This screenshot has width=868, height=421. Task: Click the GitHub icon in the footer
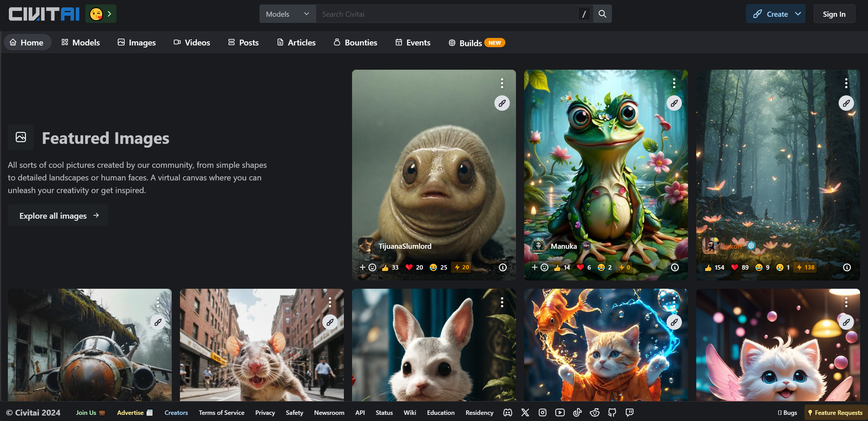(612, 412)
